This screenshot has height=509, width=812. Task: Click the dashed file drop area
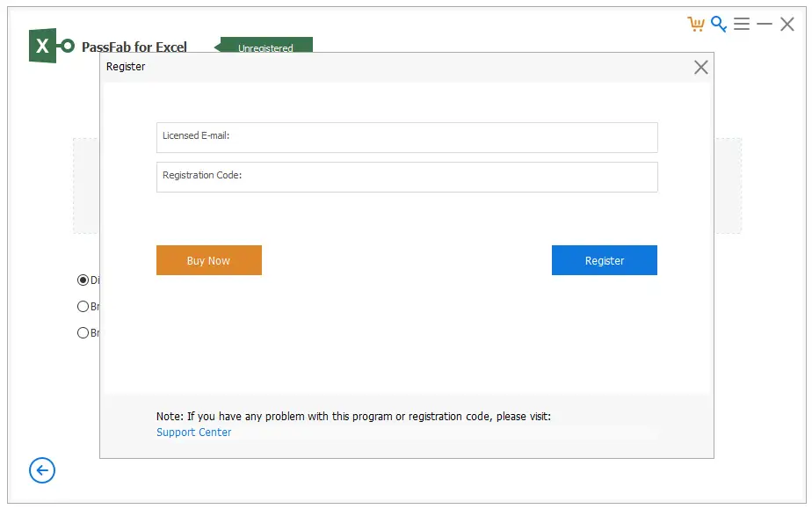click(x=88, y=185)
